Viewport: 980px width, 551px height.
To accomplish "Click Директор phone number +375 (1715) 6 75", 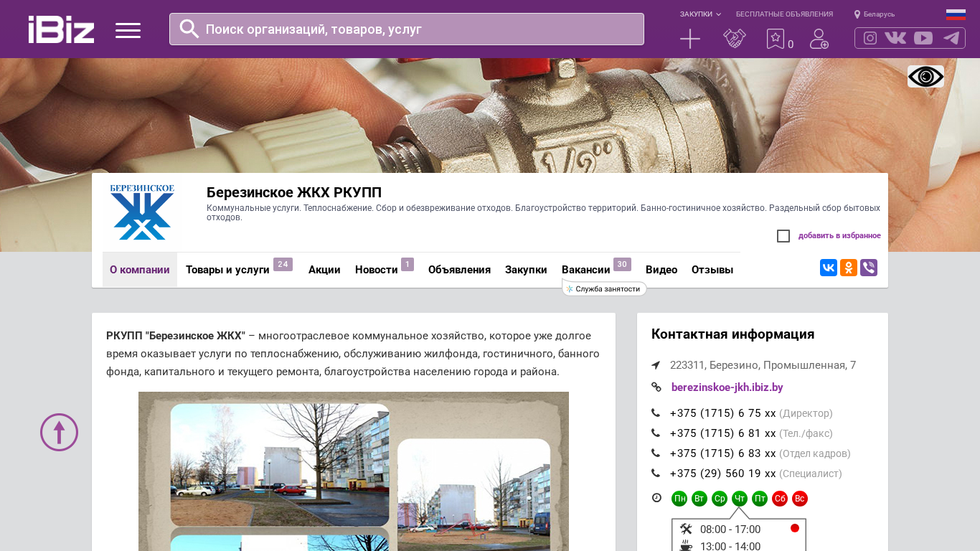I will pyautogui.click(x=723, y=413).
